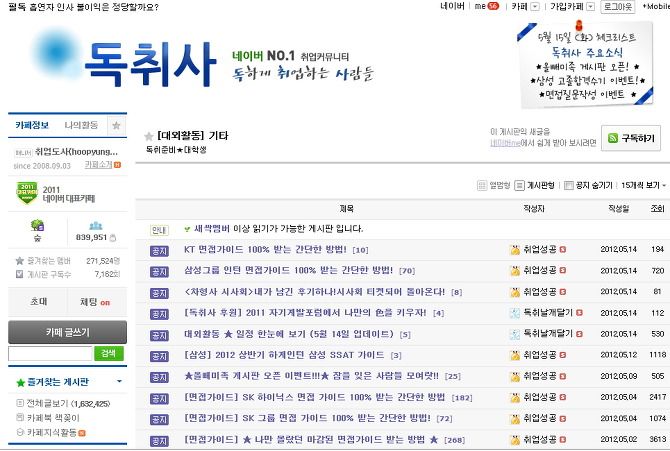Click the 초대 invite button
Image resolution: width=670 pixels, height=451 pixels.
pyautogui.click(x=38, y=302)
